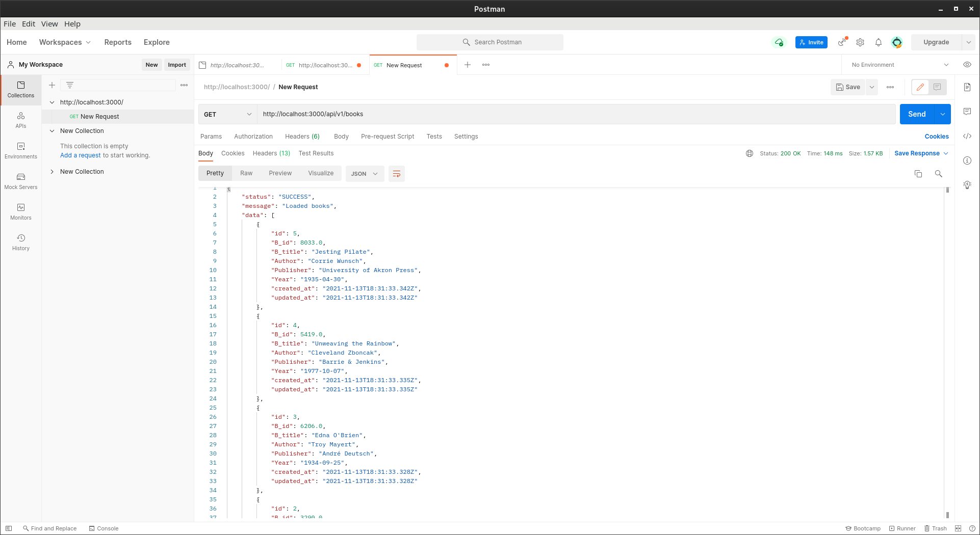The image size is (980, 535).
Task: Click the network globe icon beside Status
Action: (750, 153)
